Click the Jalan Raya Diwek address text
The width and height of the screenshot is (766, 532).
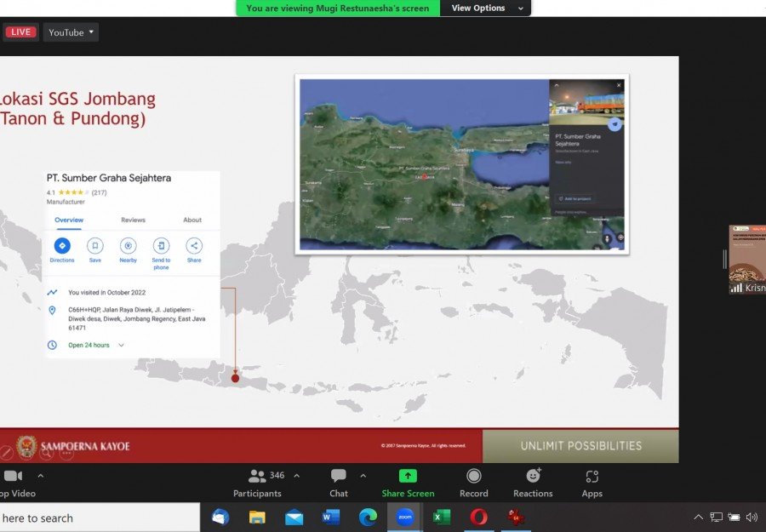coord(137,318)
